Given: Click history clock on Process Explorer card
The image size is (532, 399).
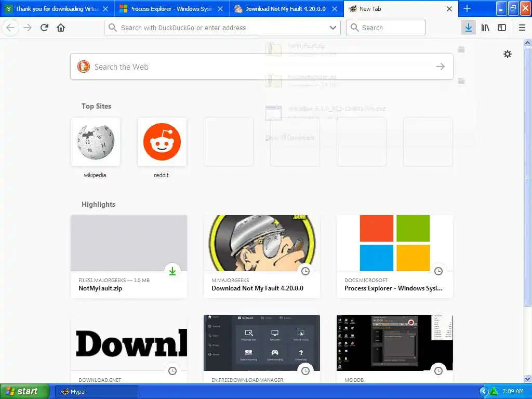Looking at the screenshot, I should tap(438, 271).
